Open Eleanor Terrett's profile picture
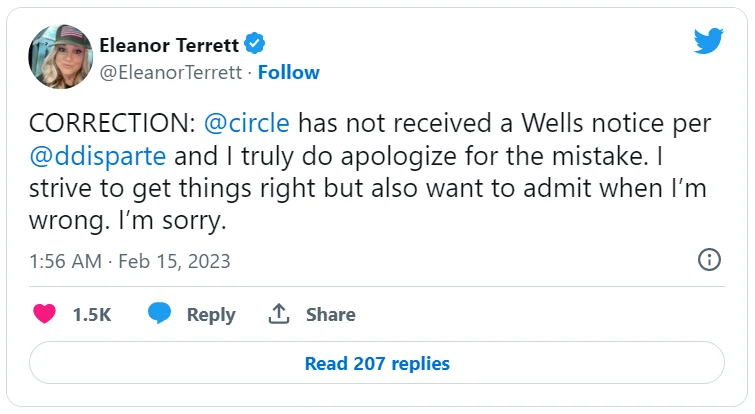The image size is (755, 414). point(60,57)
